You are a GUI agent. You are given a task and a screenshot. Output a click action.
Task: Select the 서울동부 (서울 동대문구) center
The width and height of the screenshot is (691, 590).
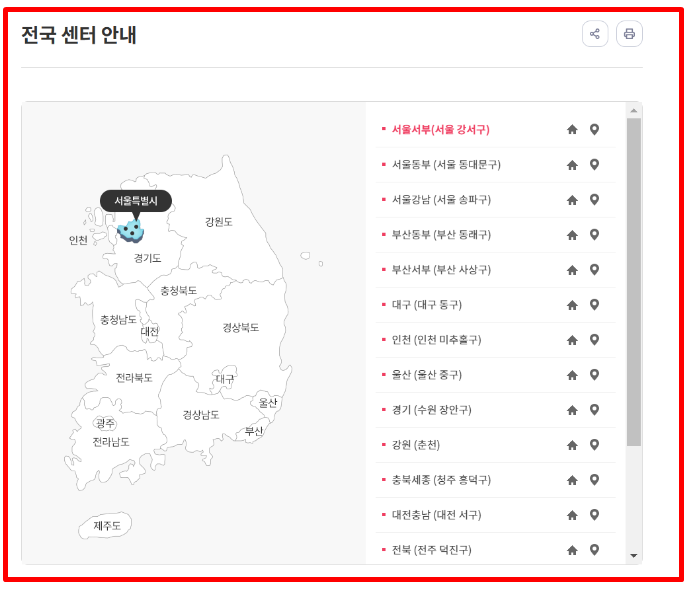(446, 165)
